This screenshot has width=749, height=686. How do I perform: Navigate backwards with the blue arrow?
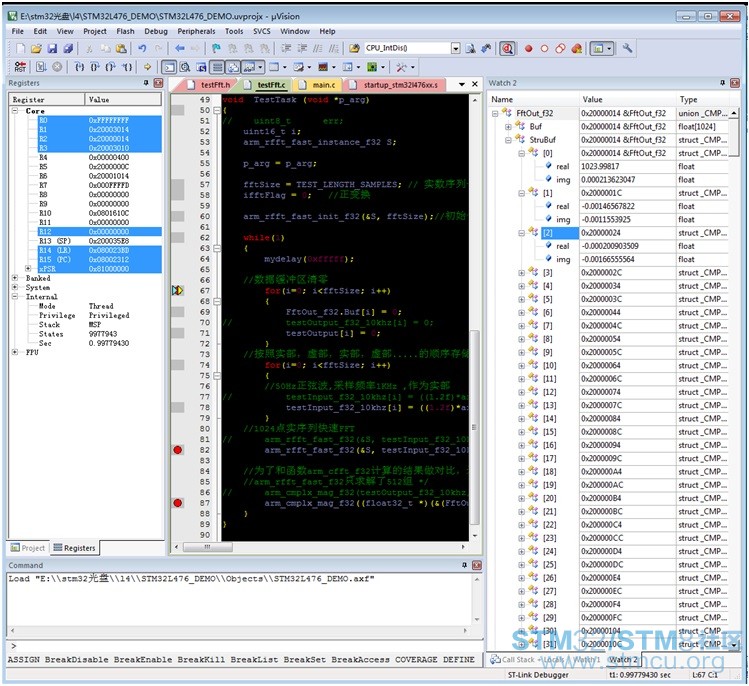(x=180, y=49)
